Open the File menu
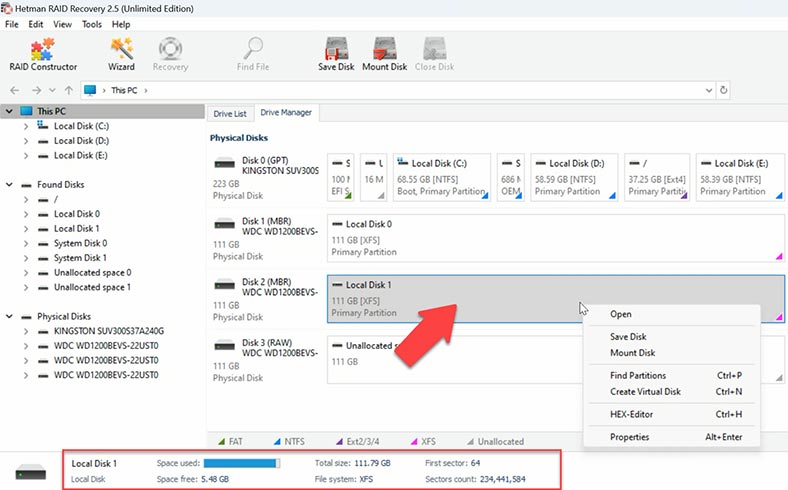 [x=12, y=24]
